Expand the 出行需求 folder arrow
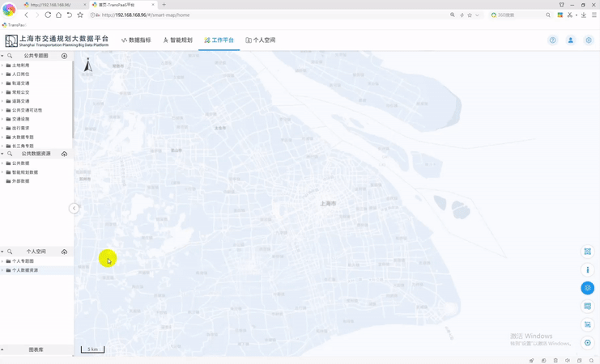600x364 pixels. (x=2, y=128)
